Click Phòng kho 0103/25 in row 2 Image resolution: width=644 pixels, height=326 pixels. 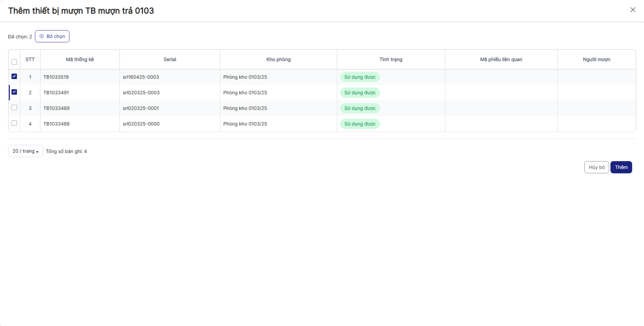(x=245, y=93)
